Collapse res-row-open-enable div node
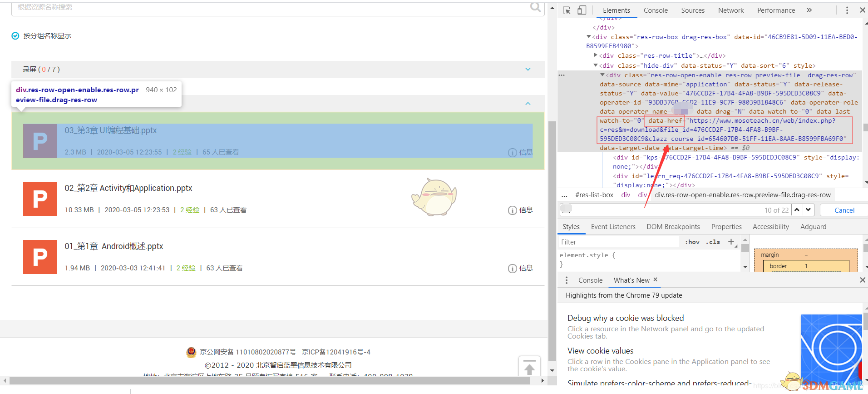This screenshot has width=868, height=394. 602,75
